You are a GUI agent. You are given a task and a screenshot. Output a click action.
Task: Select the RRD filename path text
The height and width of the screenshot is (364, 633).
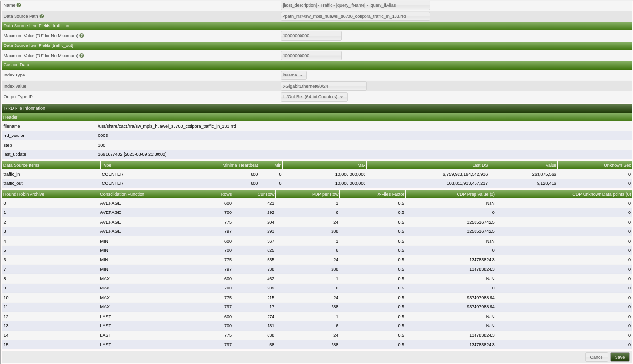tap(167, 126)
